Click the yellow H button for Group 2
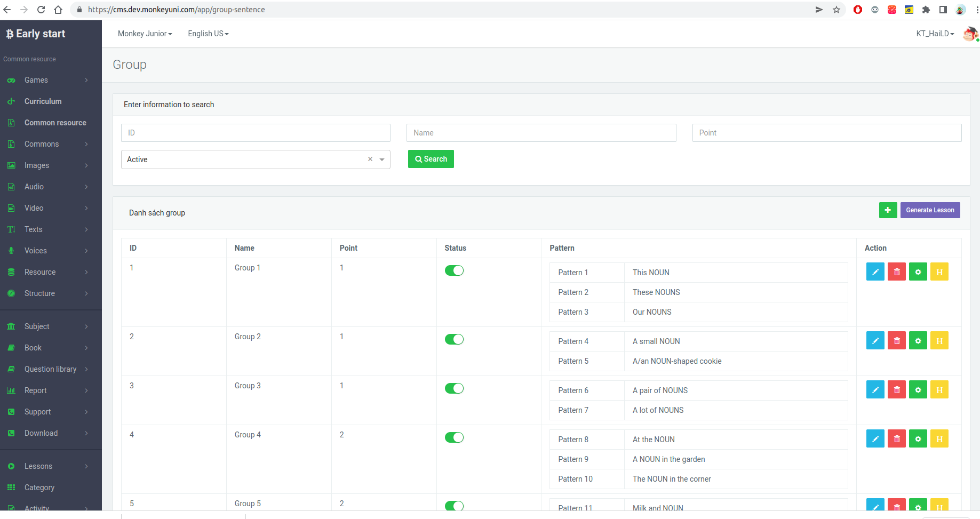980x519 pixels. [939, 341]
